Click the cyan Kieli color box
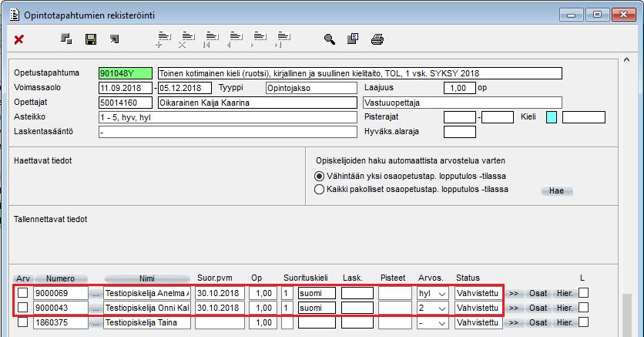The width and height of the screenshot is (644, 337). pos(552,117)
